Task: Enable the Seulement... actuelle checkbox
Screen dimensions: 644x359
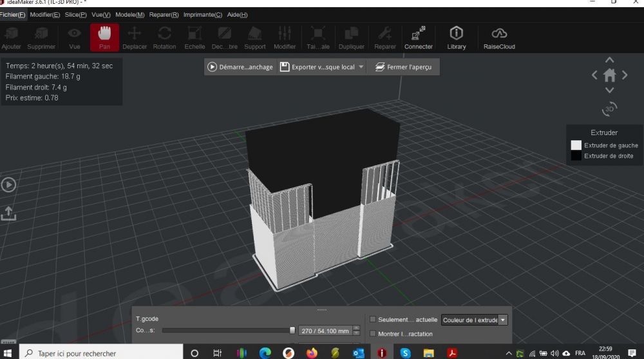Action: pos(374,320)
